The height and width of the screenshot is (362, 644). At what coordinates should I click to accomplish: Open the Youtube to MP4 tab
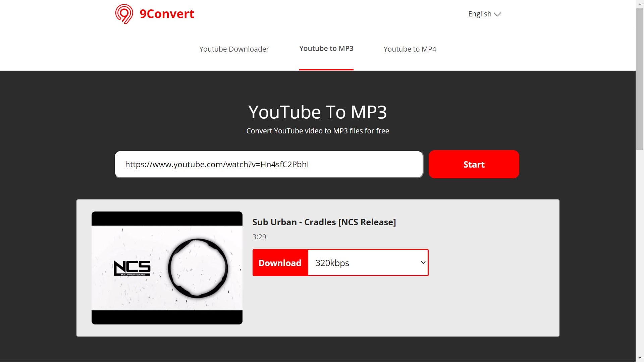[410, 49]
